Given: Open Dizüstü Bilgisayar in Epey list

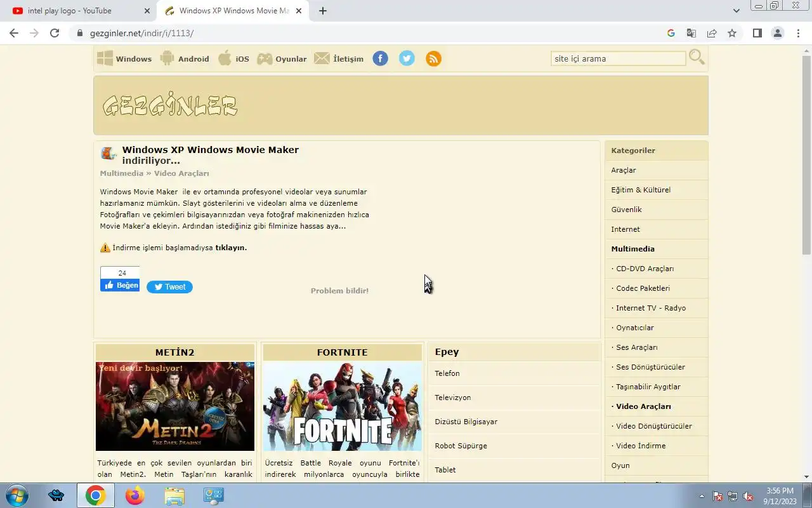Looking at the screenshot, I should [x=514, y=422].
